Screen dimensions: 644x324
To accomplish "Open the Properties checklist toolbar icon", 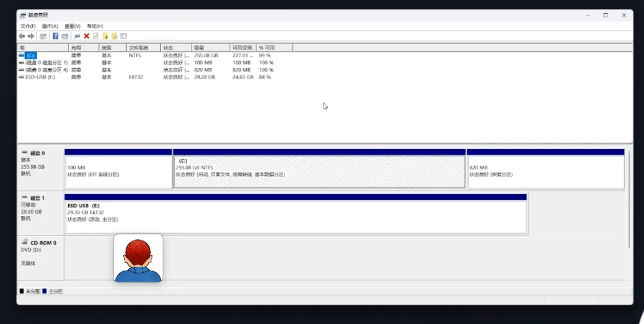I will tap(95, 36).
